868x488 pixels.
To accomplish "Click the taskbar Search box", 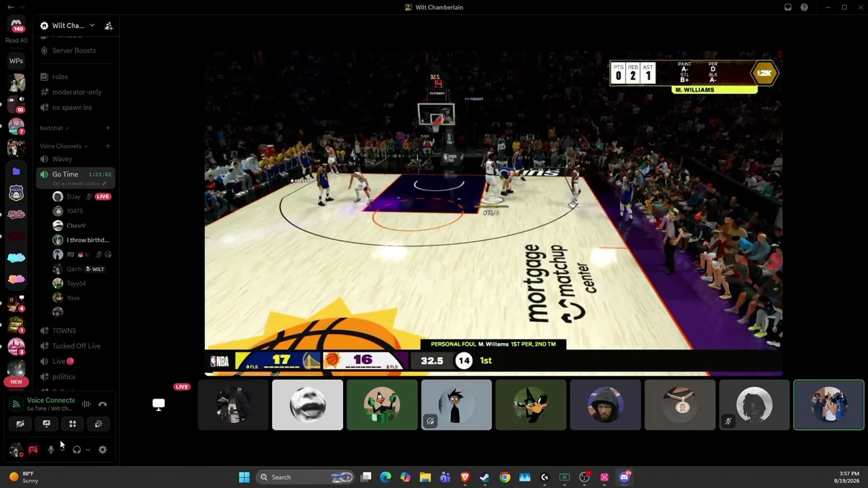I will click(307, 477).
